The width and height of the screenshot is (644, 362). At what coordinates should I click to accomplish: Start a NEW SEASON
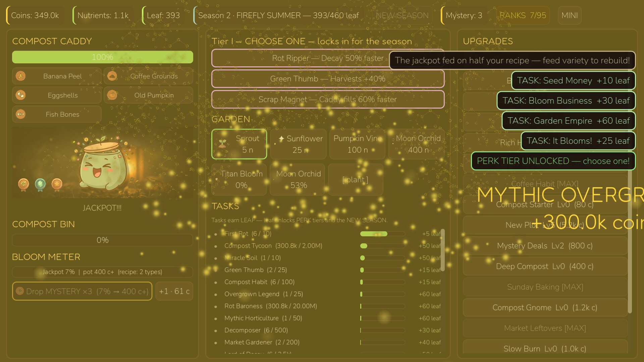click(x=402, y=15)
